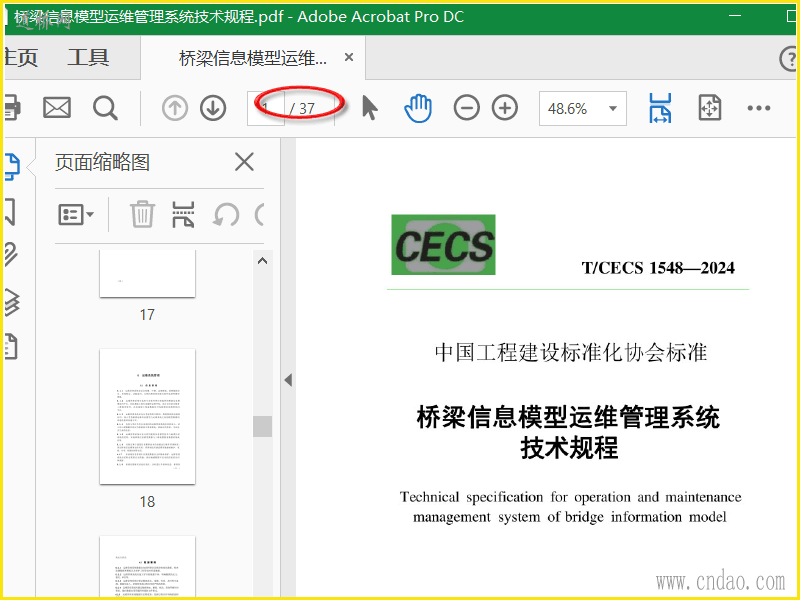
Task: Go to previous page with up arrow
Action: pyautogui.click(x=175, y=108)
